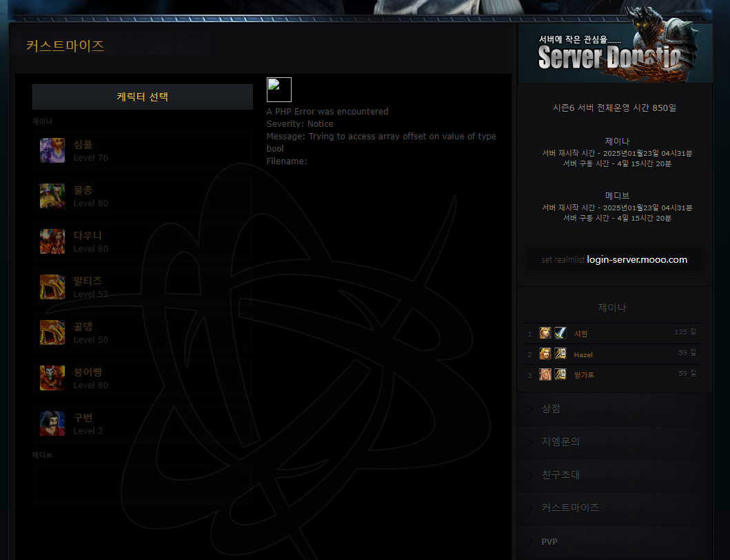Click the 다우니 character name
The height and width of the screenshot is (560, 730).
coord(88,236)
